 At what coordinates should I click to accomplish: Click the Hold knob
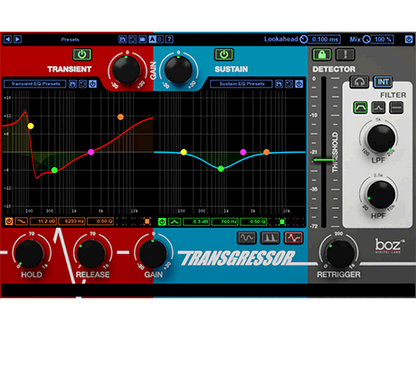(29, 254)
